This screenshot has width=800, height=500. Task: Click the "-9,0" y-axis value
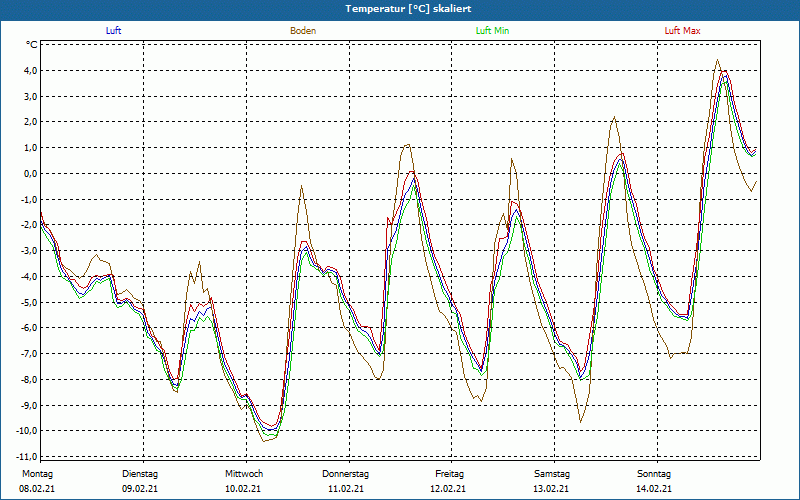coord(29,406)
